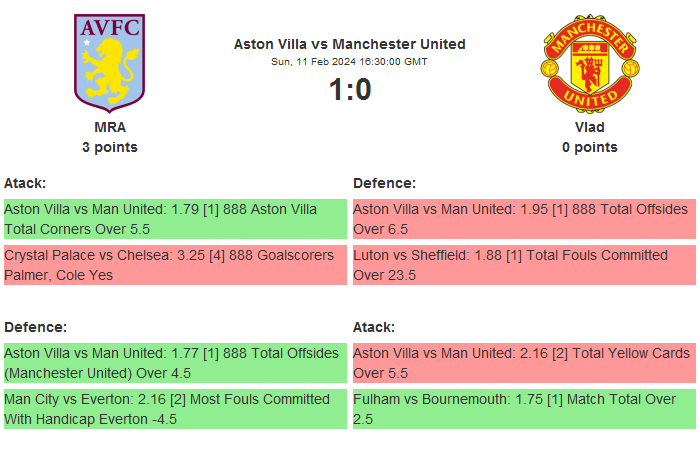Click MRA's Atack section heading

coord(25,183)
